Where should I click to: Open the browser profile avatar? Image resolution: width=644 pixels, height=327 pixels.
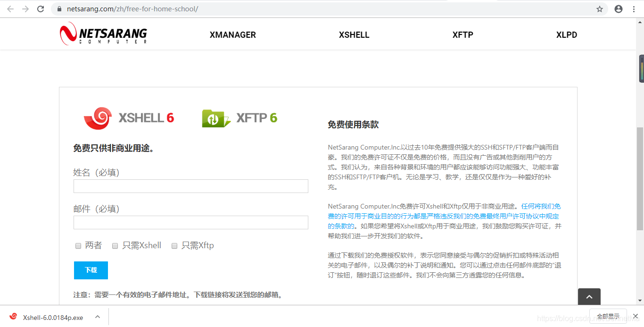[619, 9]
